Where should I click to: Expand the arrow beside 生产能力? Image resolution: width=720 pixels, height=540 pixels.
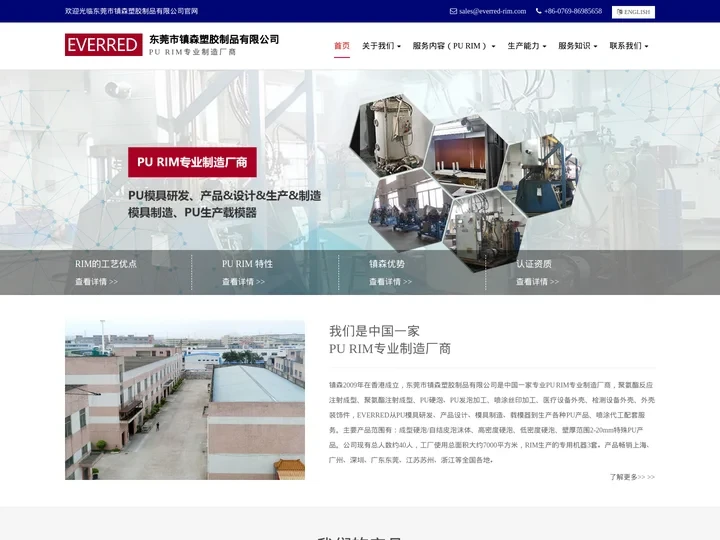(x=544, y=46)
